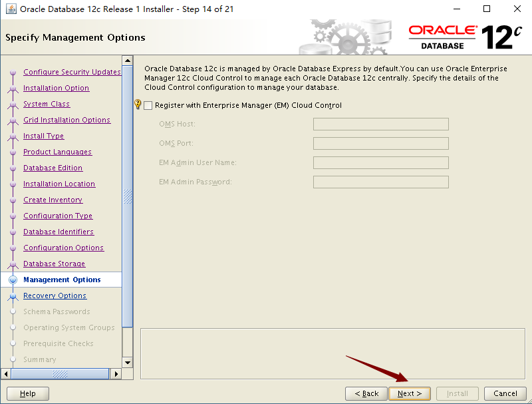
Task: Click the step list scroll up arrow
Action: point(128,61)
